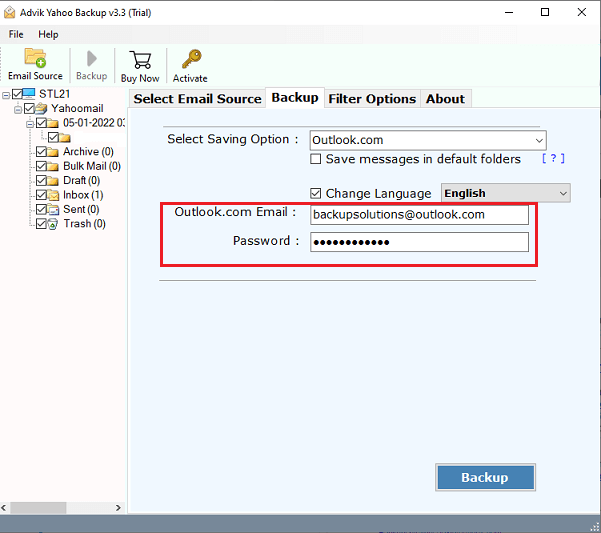Click the unnamed subfolder icon

65,138
